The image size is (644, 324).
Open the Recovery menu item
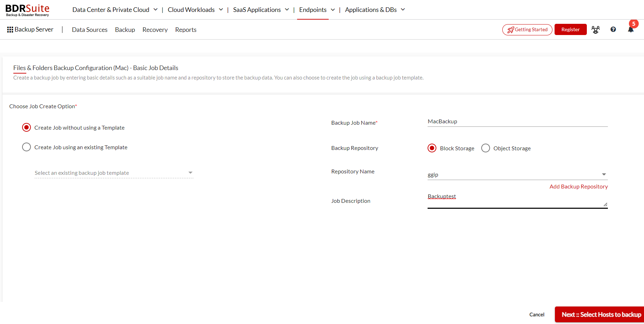click(x=155, y=30)
